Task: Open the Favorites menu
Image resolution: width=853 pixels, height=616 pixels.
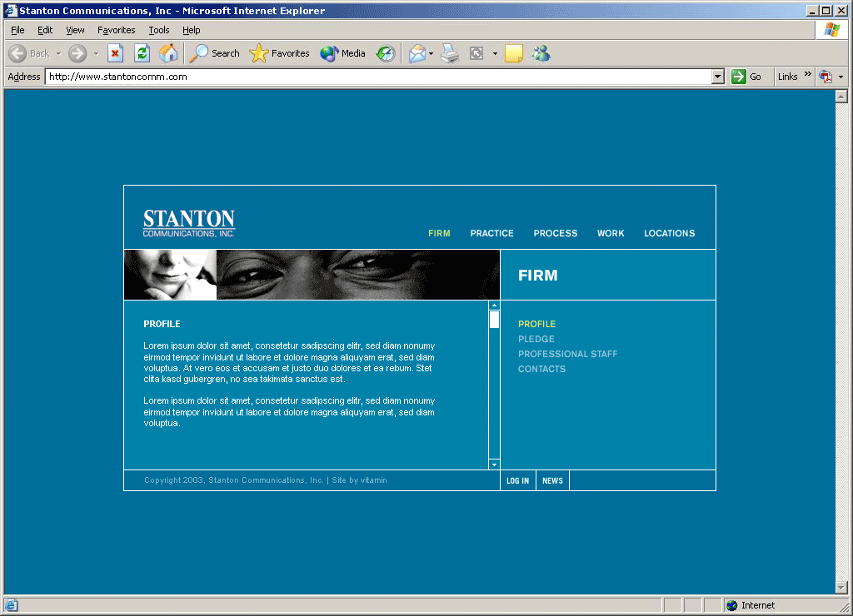Action: tap(116, 30)
